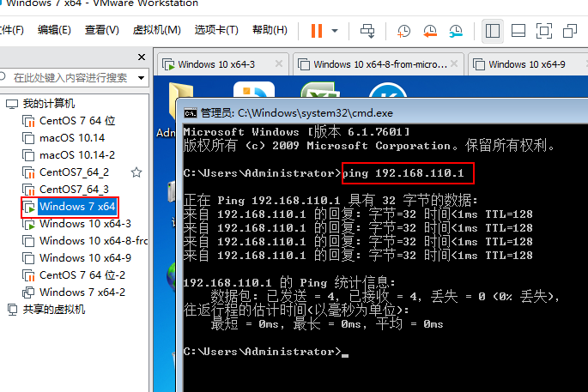
Task: Close the library sidebar panel
Action: 142,57
